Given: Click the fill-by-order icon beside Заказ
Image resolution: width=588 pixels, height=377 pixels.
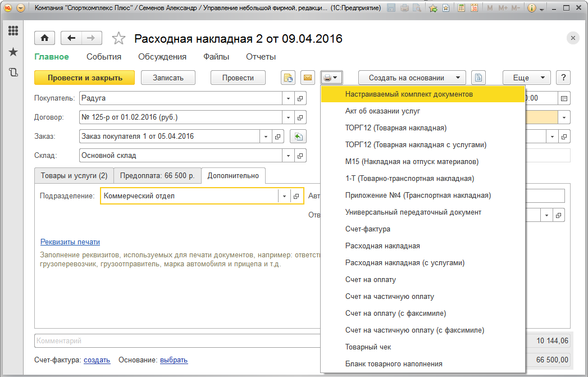Looking at the screenshot, I should [298, 137].
